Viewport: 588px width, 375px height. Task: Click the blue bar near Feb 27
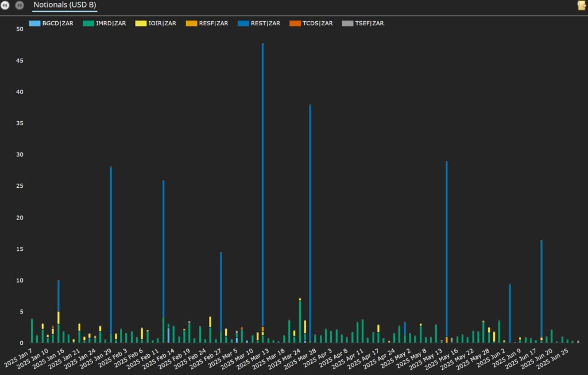220,287
